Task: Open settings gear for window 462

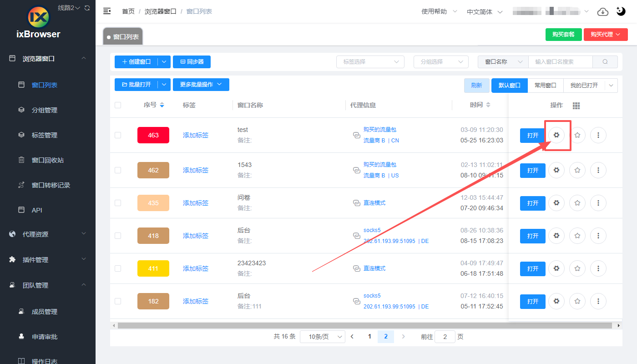Action: tap(556, 170)
